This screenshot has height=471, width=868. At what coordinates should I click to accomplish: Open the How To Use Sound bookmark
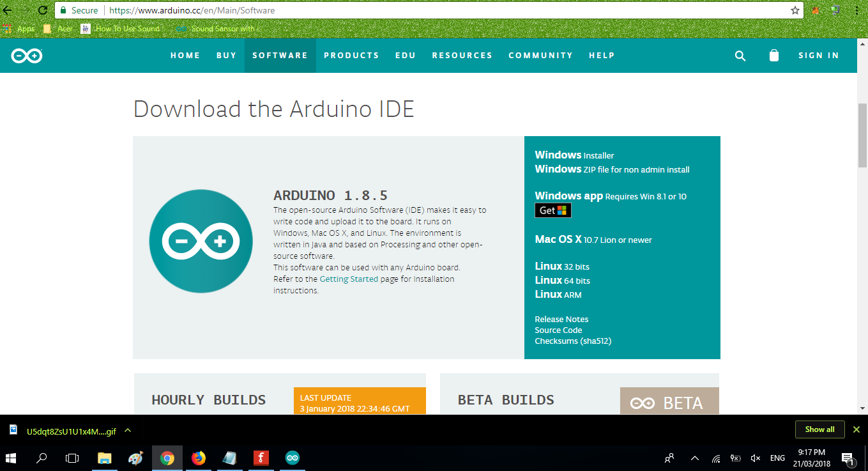point(120,29)
